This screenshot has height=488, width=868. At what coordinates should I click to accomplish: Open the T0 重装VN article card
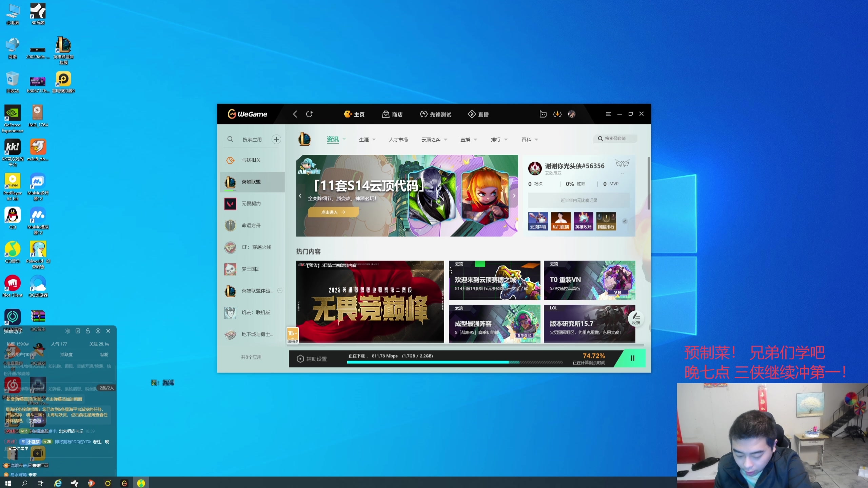[x=589, y=280]
